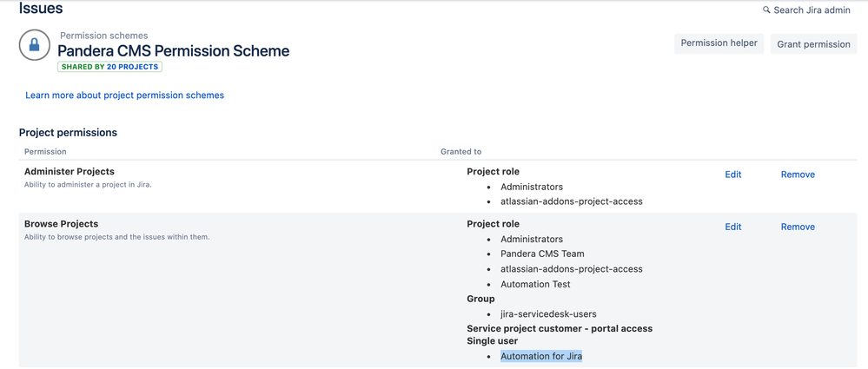
Task: Remove the Administer Projects permission
Action: 798,175
